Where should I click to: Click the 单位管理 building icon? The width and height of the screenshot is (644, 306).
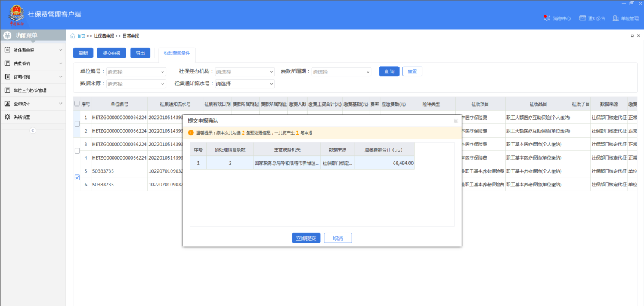615,18
